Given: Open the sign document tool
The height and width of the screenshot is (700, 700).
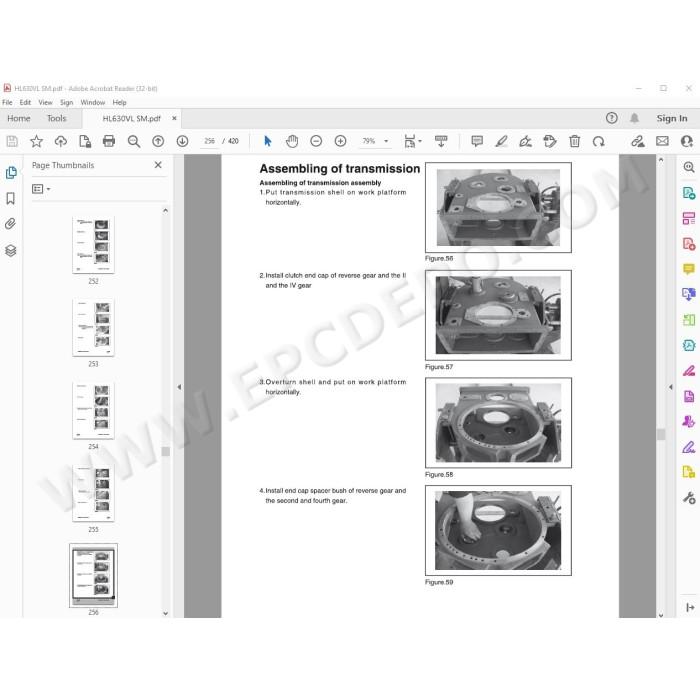Looking at the screenshot, I should 525,142.
